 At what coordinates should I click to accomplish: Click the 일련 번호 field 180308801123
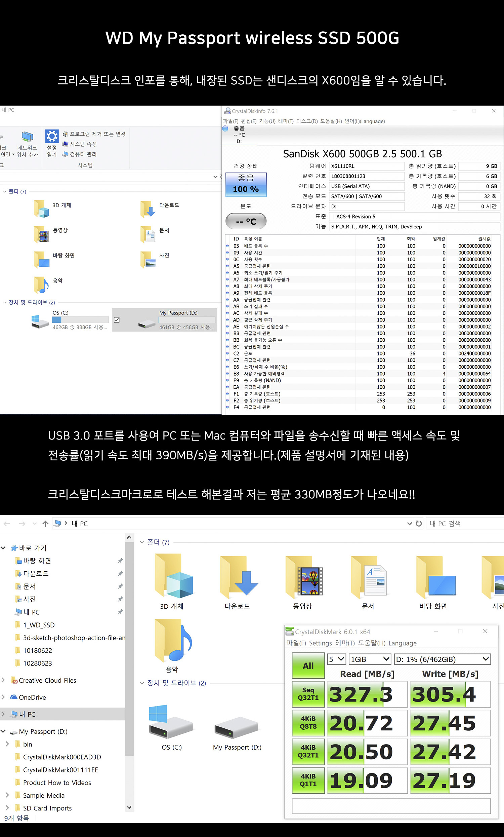[367, 176]
